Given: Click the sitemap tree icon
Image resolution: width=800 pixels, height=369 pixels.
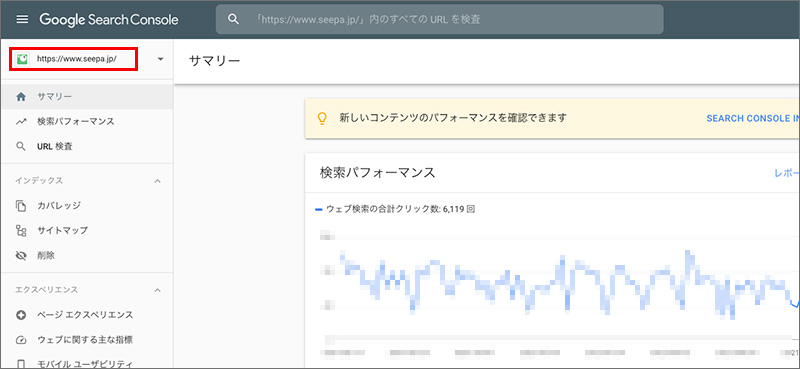Looking at the screenshot, I should (x=21, y=231).
